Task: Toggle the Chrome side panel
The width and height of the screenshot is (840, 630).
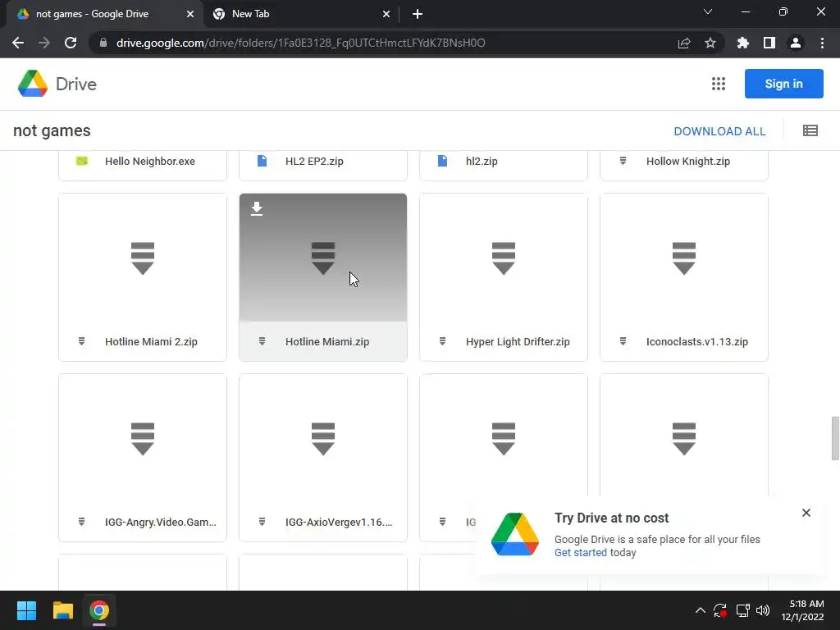Action: (769, 43)
